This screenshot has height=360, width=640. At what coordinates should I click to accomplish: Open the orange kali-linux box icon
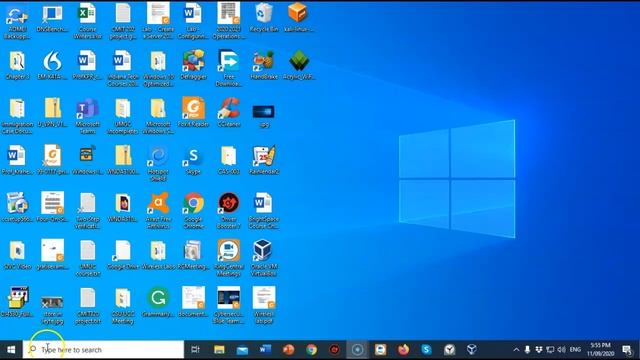coord(298,17)
